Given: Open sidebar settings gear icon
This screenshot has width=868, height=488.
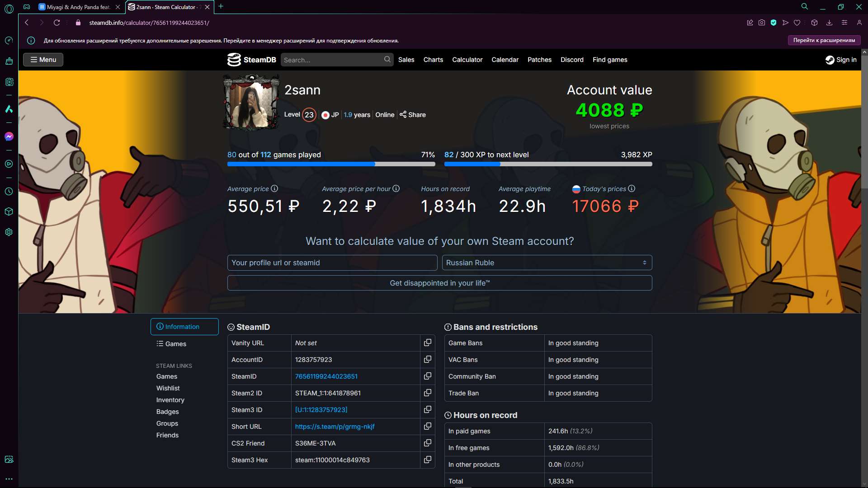Looking at the screenshot, I should (9, 232).
